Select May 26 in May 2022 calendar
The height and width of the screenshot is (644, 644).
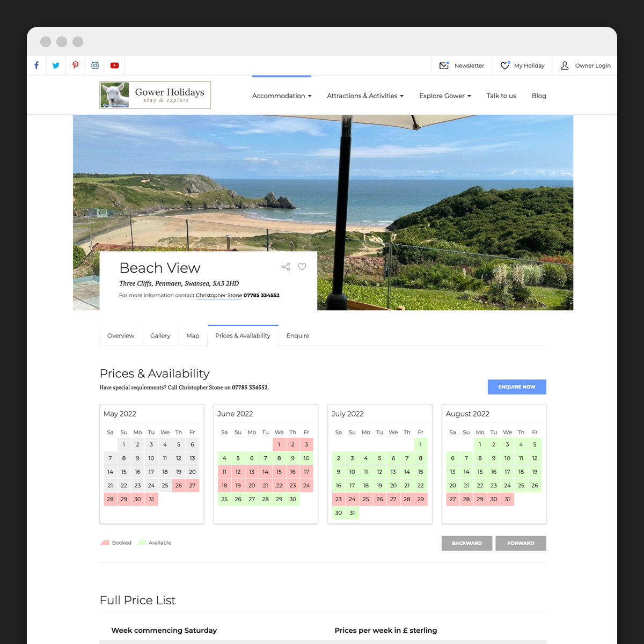point(179,486)
